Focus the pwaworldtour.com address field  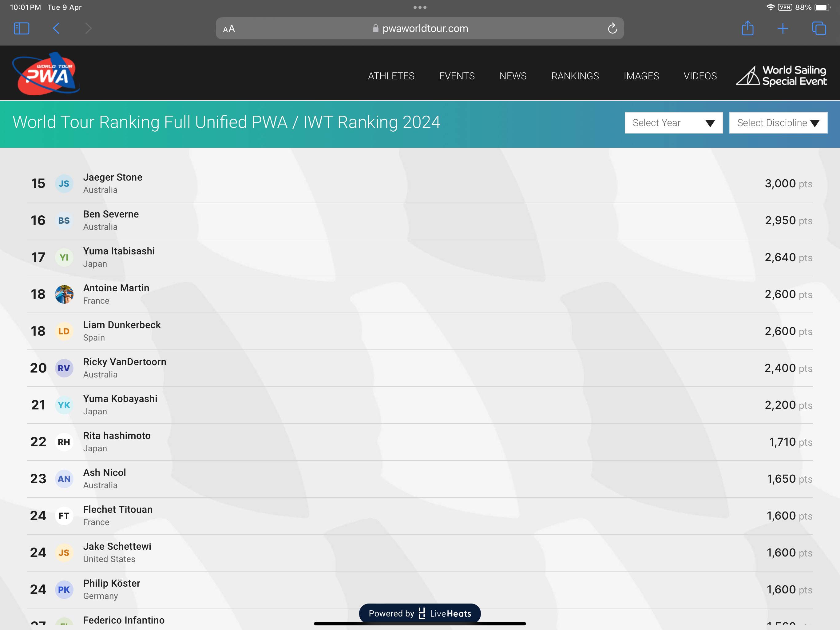(425, 29)
